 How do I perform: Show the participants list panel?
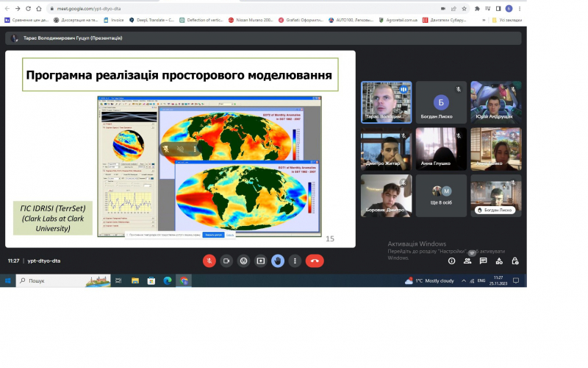tap(467, 261)
